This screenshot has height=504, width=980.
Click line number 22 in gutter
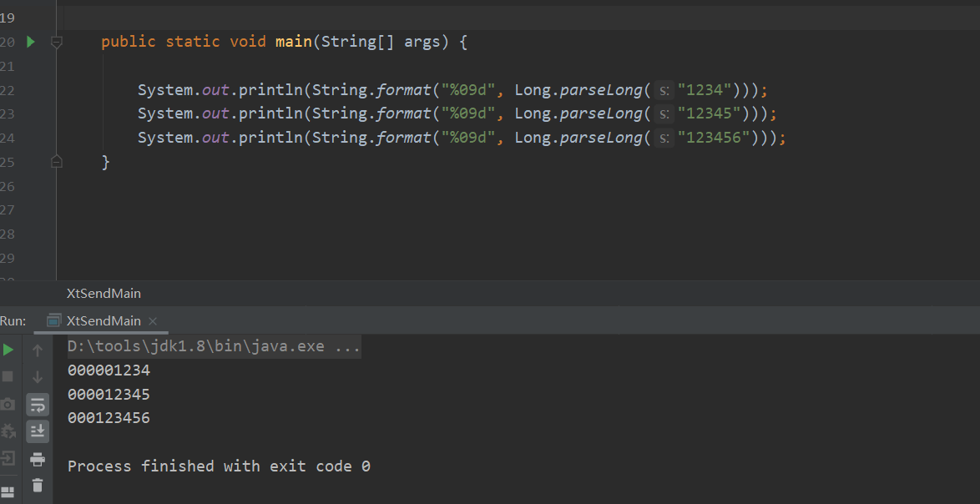(7, 91)
